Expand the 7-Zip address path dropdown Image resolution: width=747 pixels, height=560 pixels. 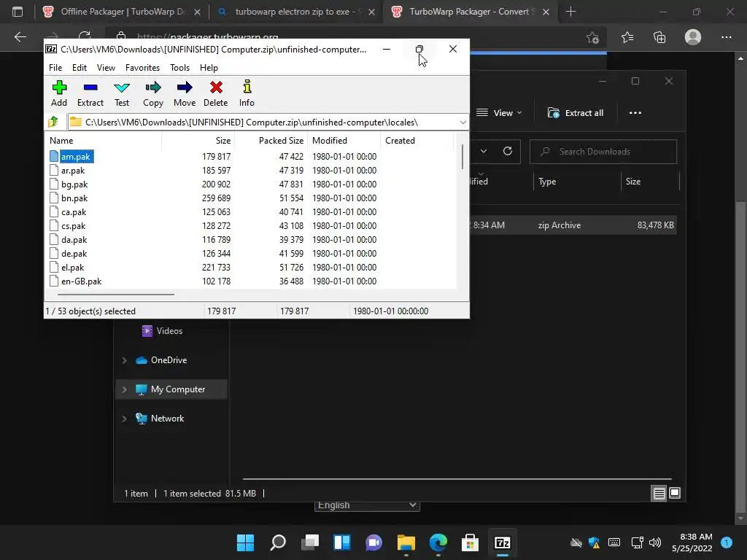click(x=462, y=122)
